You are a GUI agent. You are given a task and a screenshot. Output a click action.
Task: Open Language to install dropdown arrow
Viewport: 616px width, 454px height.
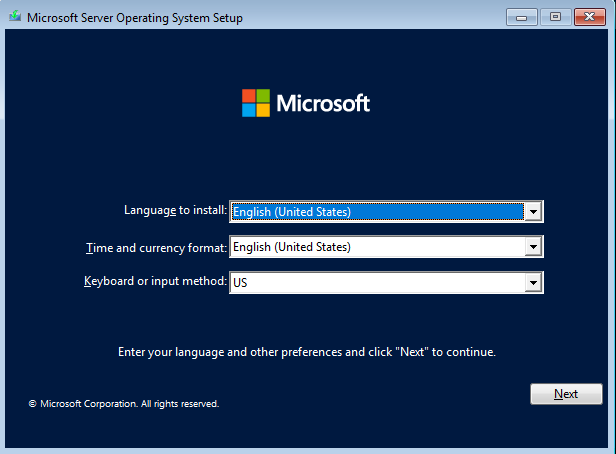coord(533,212)
